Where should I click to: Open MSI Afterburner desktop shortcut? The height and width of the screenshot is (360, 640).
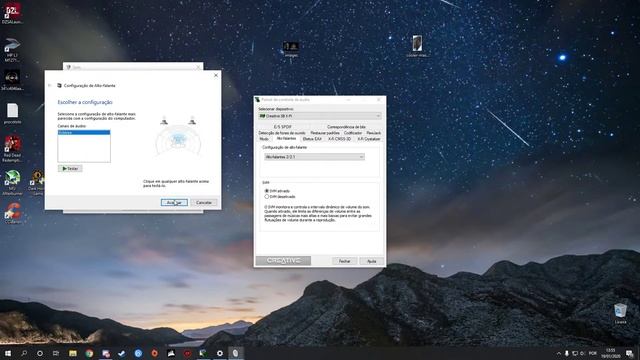(12, 182)
